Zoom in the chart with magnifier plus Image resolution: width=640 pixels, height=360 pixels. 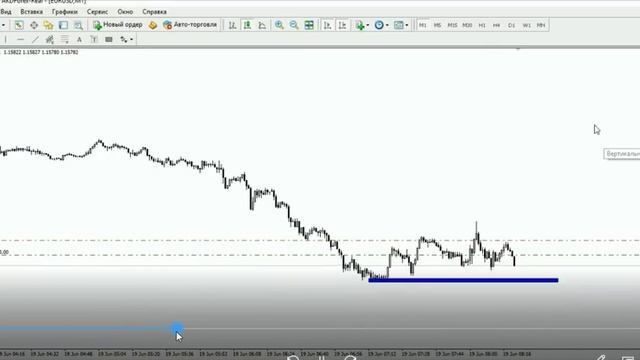(279, 25)
